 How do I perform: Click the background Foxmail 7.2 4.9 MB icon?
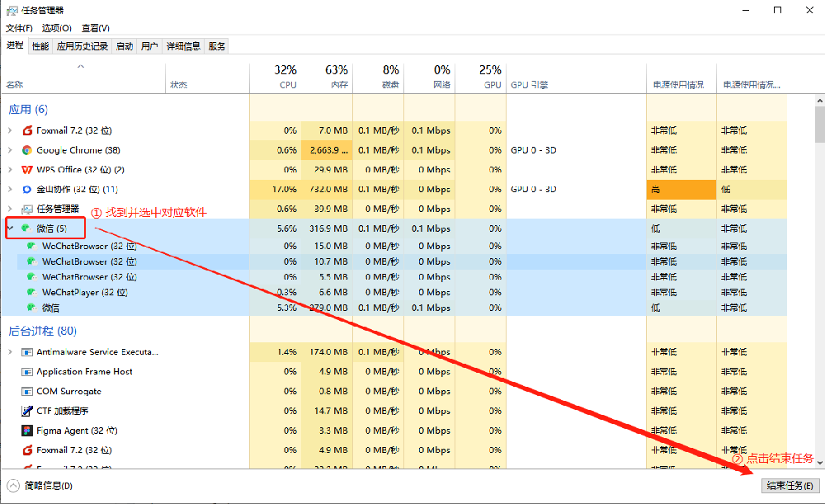[x=27, y=450]
